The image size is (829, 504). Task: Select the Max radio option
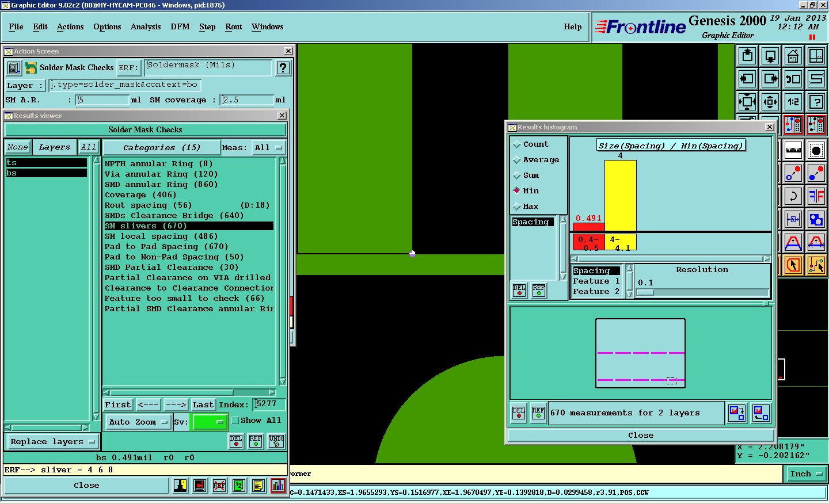pos(526,207)
